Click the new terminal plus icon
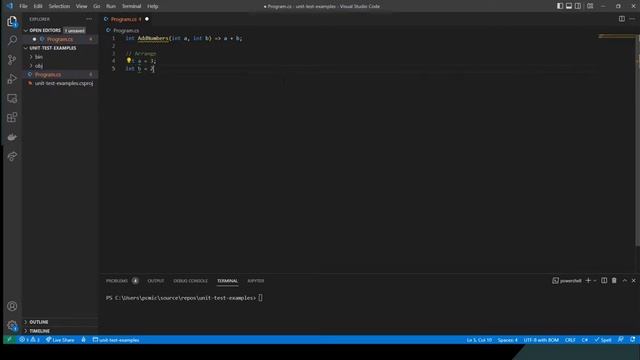 pos(588,281)
